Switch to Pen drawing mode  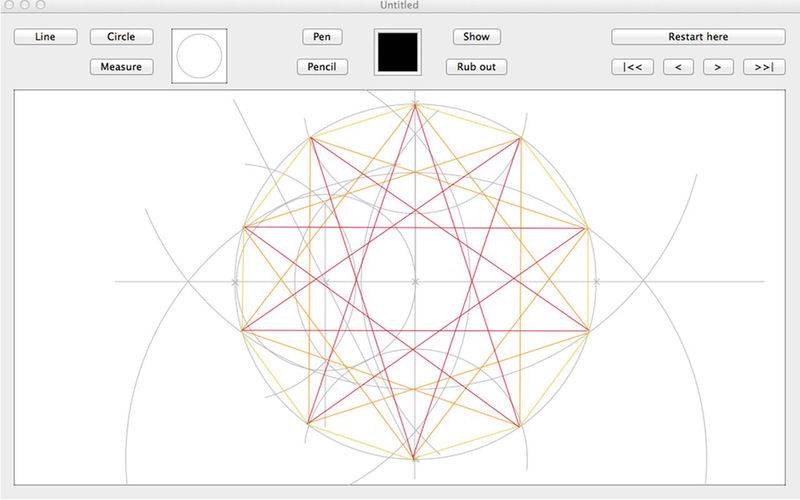tap(322, 37)
